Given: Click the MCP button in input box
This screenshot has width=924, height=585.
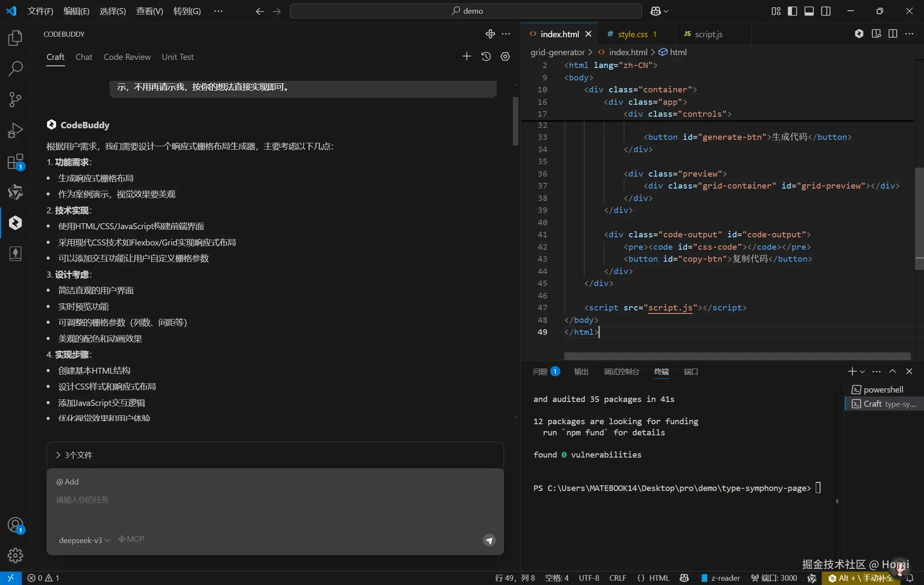Looking at the screenshot, I should pos(131,539).
